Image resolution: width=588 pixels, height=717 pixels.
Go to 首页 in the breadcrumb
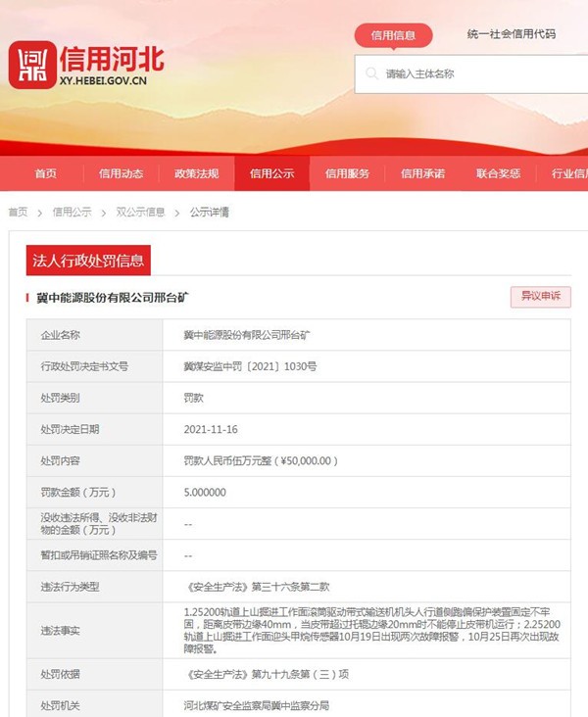point(18,213)
